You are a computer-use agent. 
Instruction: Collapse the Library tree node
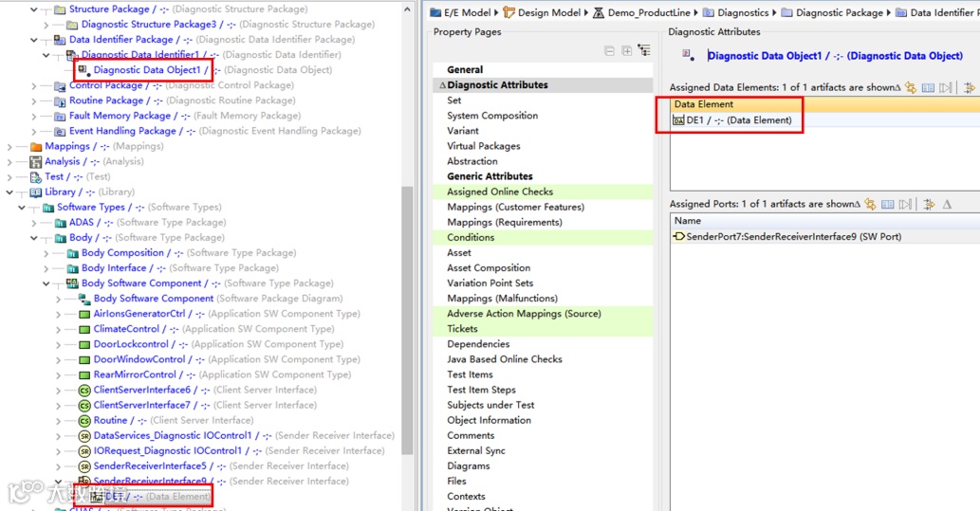click(x=9, y=192)
